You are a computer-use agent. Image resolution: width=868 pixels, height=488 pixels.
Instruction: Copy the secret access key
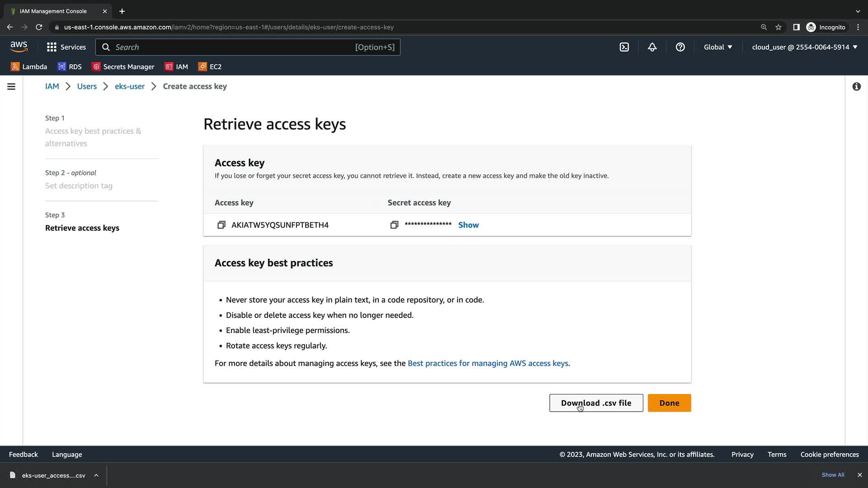[394, 225]
